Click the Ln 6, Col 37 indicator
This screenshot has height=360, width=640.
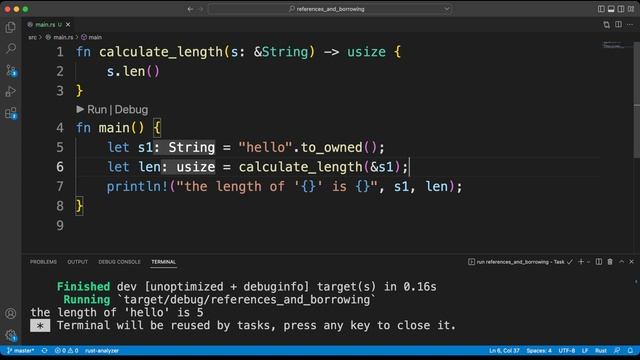click(504, 351)
